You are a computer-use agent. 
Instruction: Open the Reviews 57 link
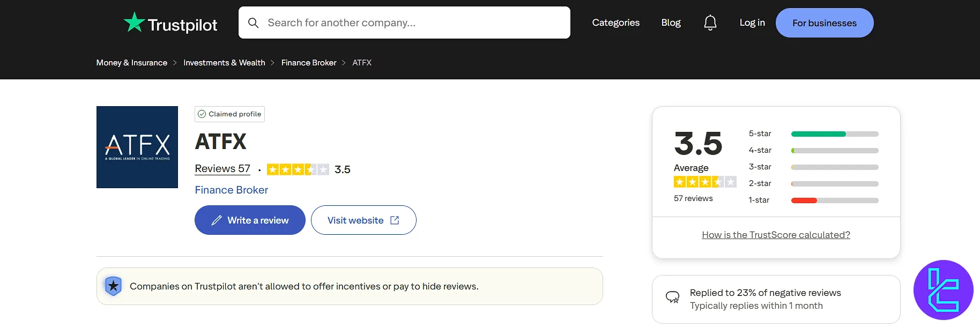[x=222, y=169]
